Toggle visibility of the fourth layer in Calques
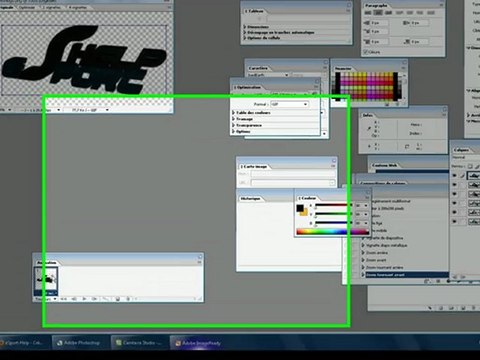Screen dimensions: 480x360 (454, 203)
